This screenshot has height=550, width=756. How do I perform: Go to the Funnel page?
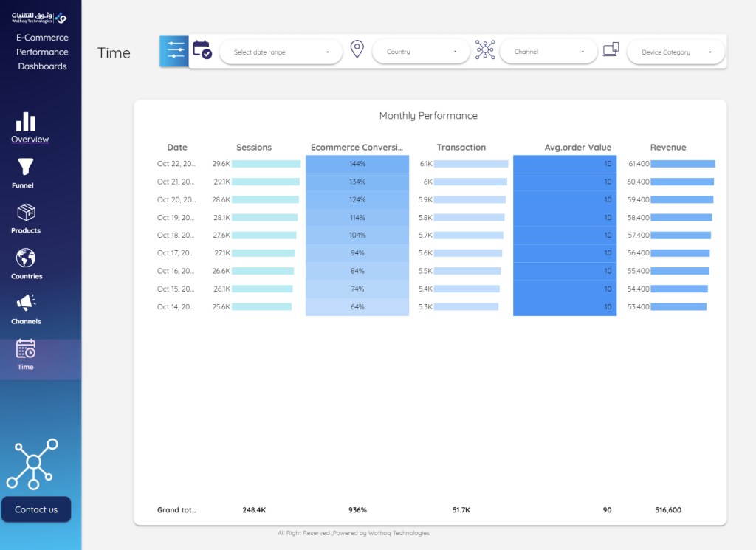(24, 173)
